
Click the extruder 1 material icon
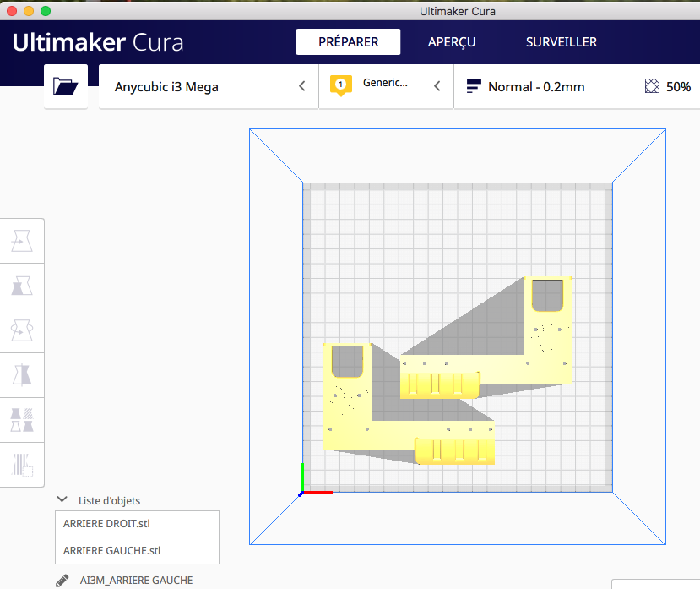click(340, 85)
